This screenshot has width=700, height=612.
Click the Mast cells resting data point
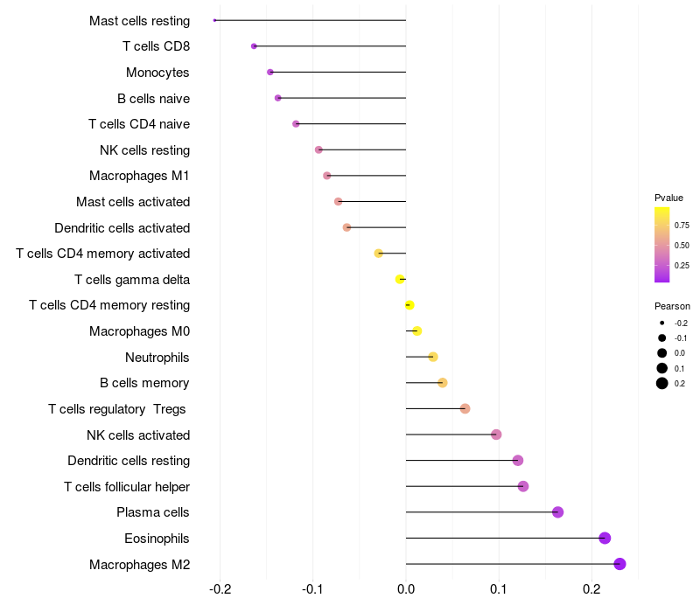click(x=215, y=20)
